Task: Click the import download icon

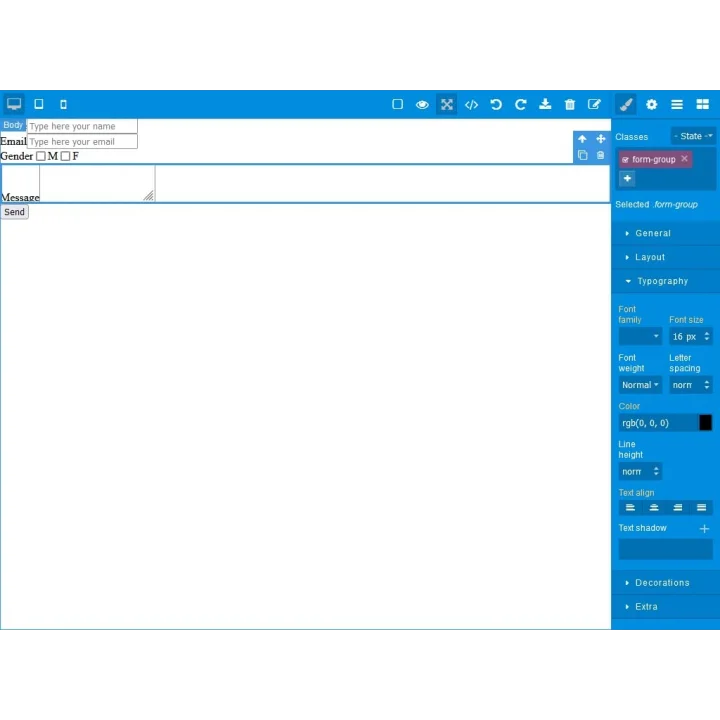Action: point(545,104)
